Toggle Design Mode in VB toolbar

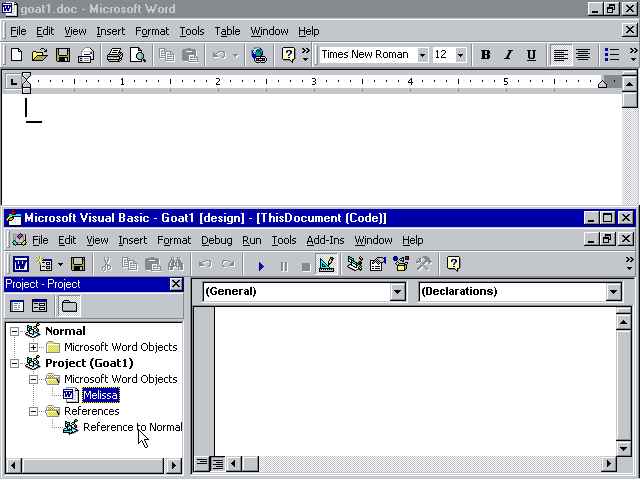click(327, 264)
